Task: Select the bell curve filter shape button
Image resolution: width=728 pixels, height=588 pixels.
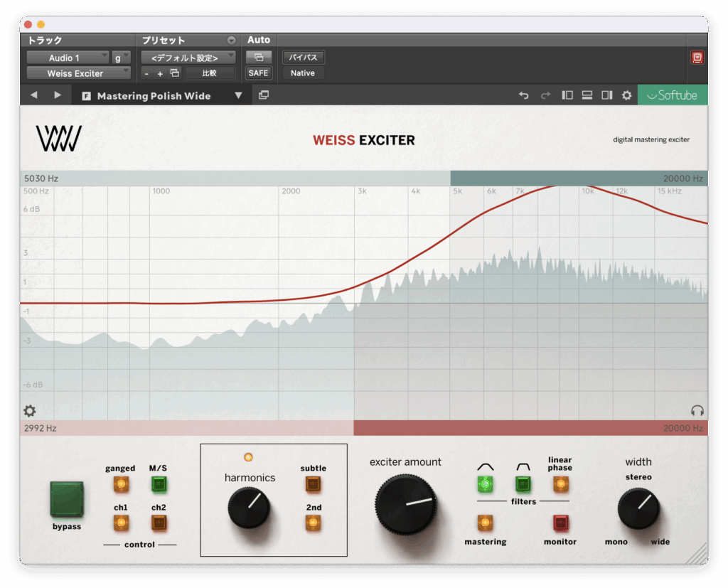Action: point(485,484)
